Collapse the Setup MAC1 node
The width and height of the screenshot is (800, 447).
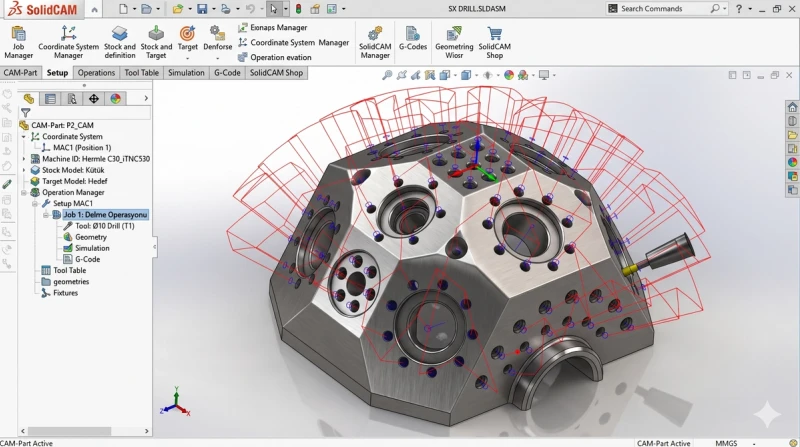35,204
